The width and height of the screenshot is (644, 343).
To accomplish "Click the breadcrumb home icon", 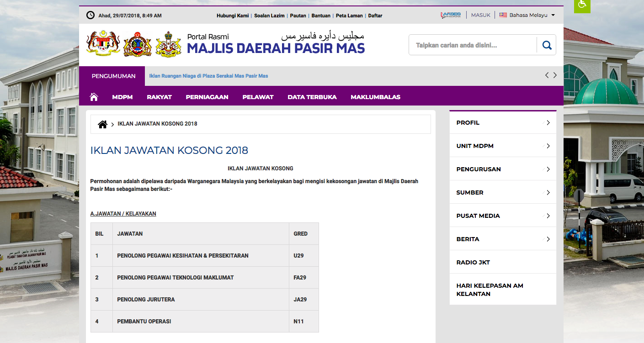I will click(103, 124).
